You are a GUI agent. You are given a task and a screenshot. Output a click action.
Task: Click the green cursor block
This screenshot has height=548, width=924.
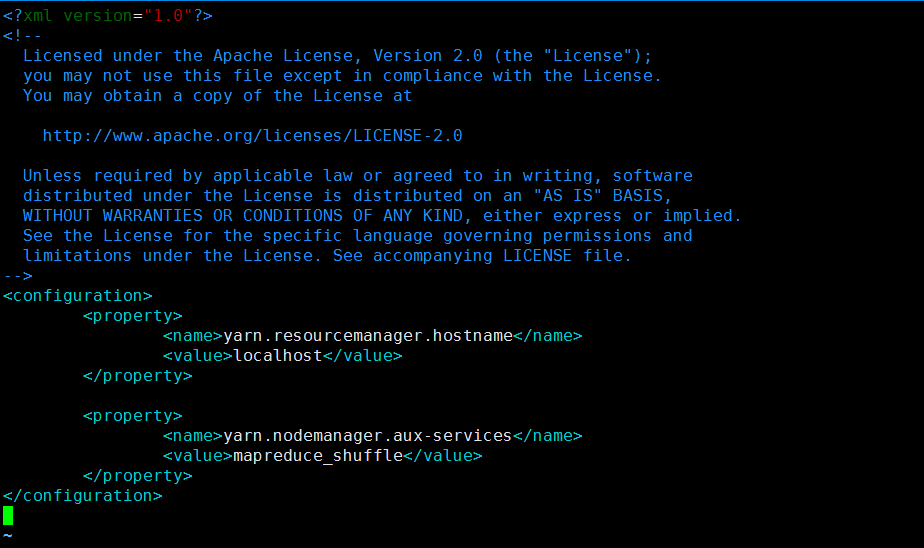8,515
